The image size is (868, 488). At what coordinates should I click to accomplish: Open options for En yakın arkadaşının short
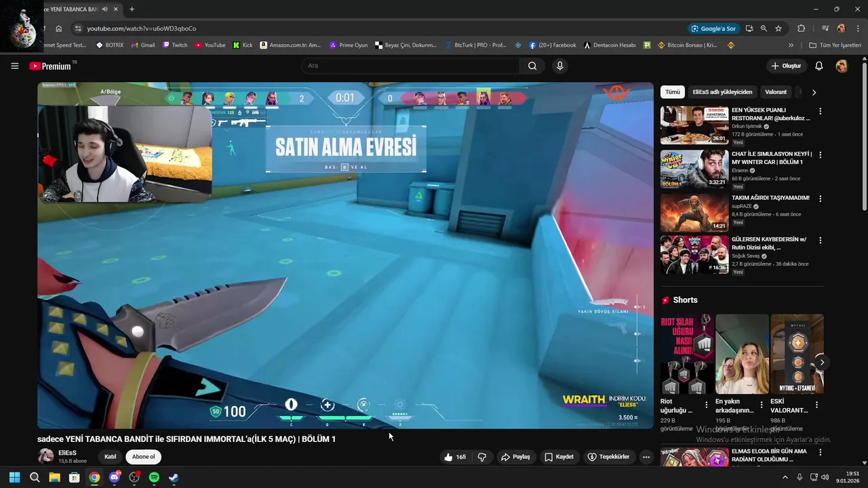(x=761, y=405)
